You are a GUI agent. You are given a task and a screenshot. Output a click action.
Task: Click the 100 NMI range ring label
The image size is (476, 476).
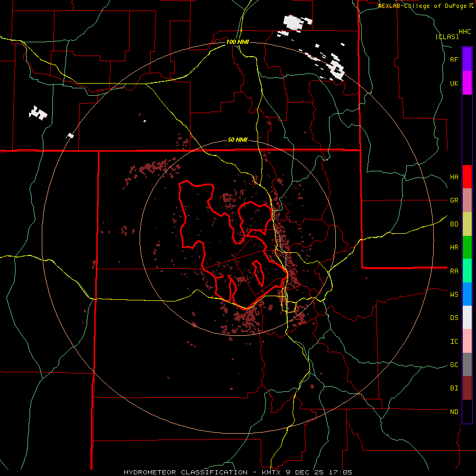tap(237, 42)
